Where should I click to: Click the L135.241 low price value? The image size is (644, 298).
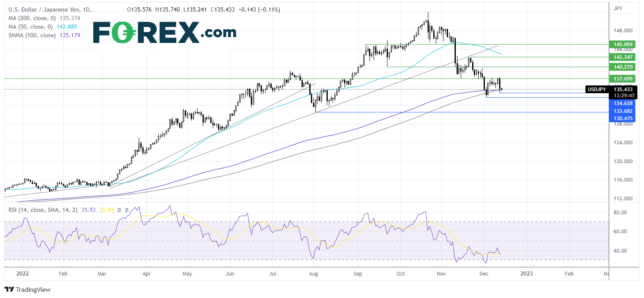(195, 9)
